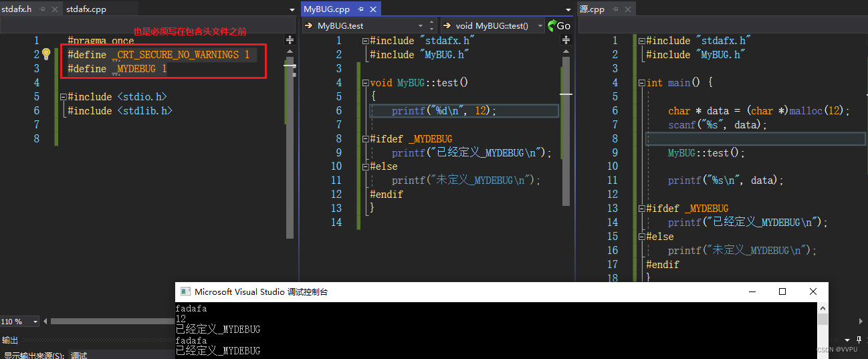This screenshot has width=868, height=359.
Task: Open the Output panel window position dropdown
Action: tap(847, 340)
